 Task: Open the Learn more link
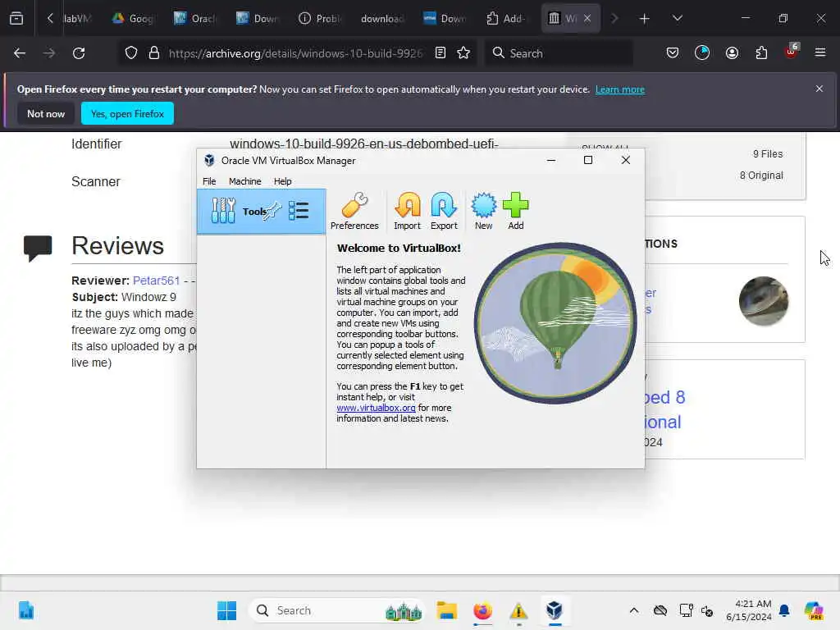click(x=620, y=89)
